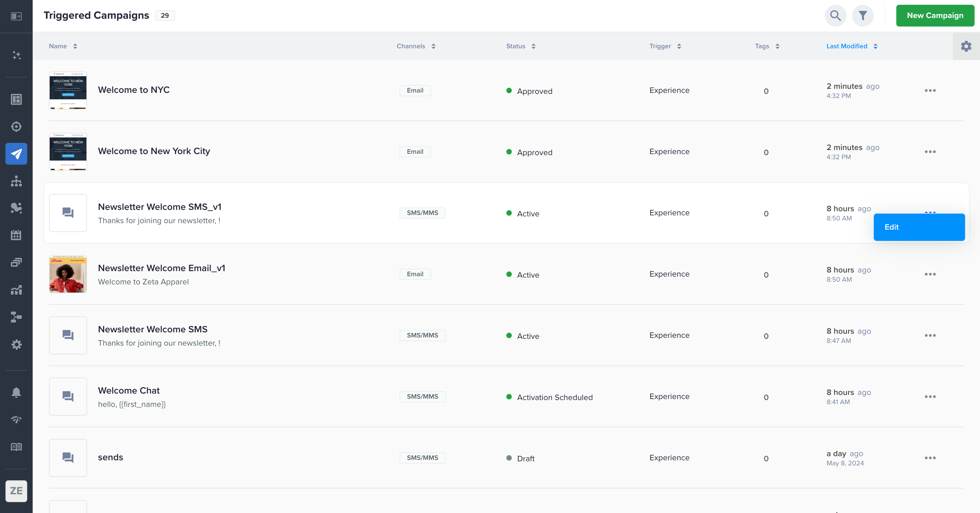Expand the sidebar navigation panel icon
This screenshot has height=513, width=980.
click(x=16, y=16)
